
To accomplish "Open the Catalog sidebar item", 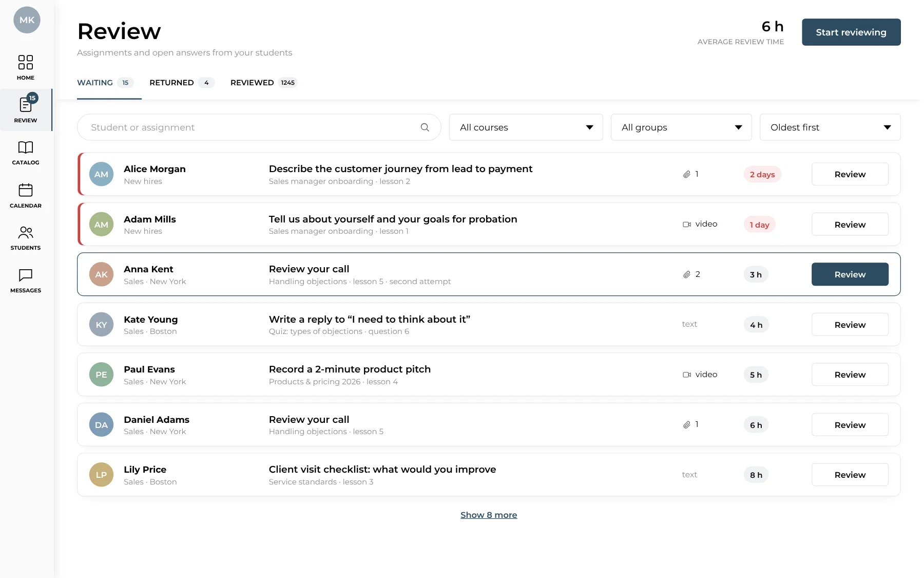I will click(x=26, y=153).
